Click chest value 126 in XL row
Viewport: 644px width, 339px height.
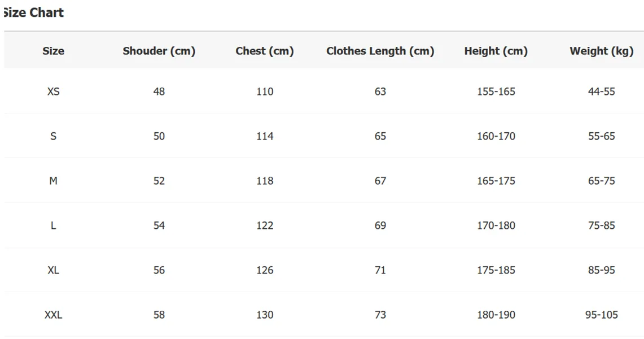pyautogui.click(x=265, y=270)
